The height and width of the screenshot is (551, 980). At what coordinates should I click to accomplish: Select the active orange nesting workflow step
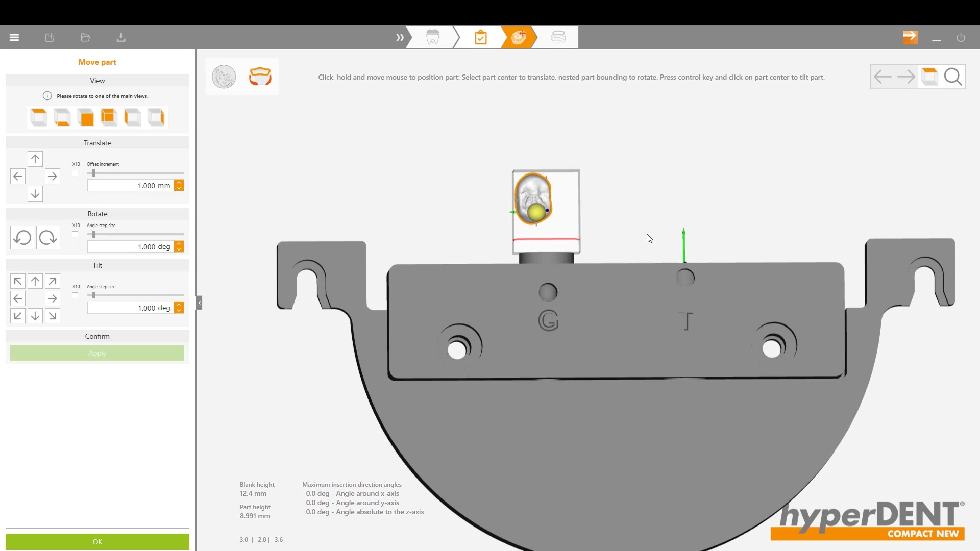(x=519, y=37)
